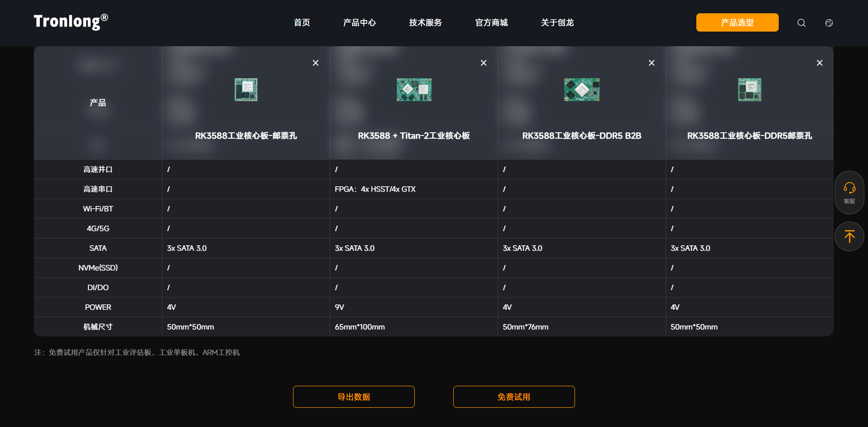Select the FPGA: 4x HSST/4x GTX cell

(414, 189)
